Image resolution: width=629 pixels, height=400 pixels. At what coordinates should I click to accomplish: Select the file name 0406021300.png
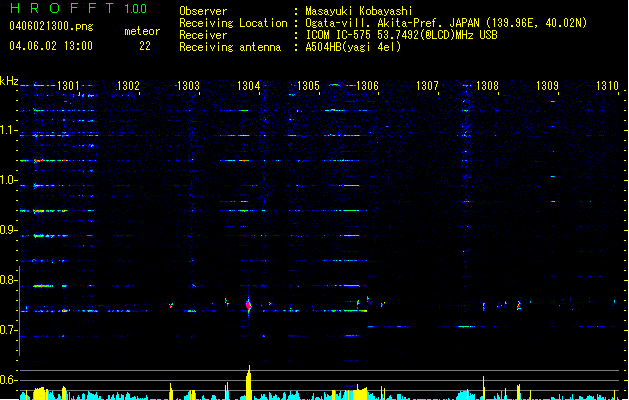(51, 26)
